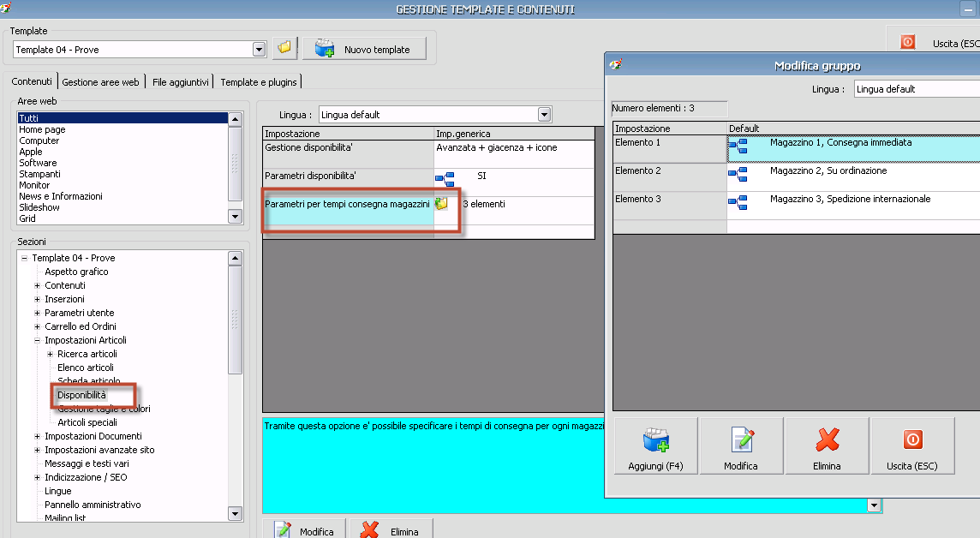Viewport: 980px width, 538px height.
Task: Click tree icon for Magazzino 3 row
Action: click(x=738, y=202)
